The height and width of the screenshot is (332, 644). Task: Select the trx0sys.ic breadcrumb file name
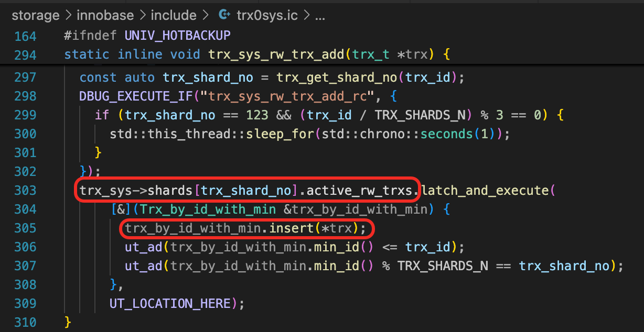267,15
